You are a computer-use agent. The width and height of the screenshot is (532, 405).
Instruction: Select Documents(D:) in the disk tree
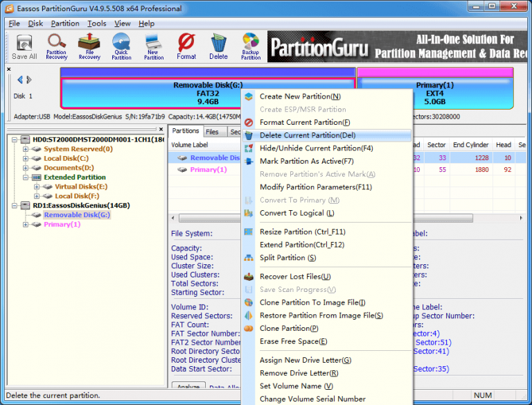[69, 168]
